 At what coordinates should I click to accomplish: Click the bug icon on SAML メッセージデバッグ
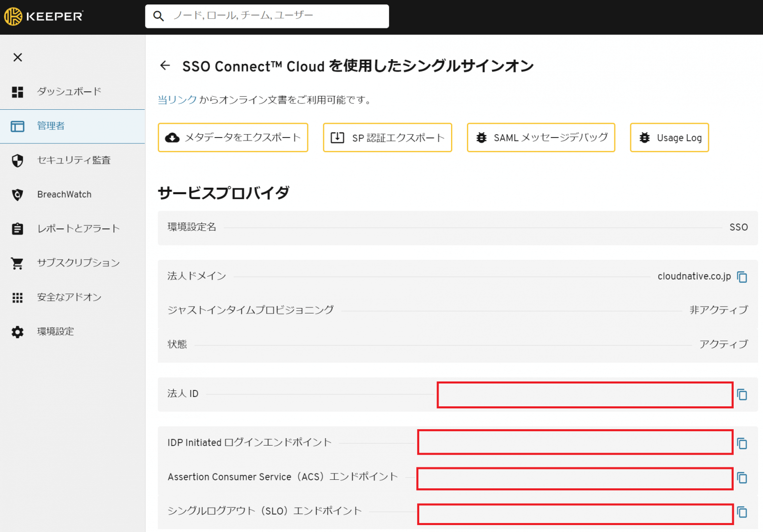tap(481, 138)
